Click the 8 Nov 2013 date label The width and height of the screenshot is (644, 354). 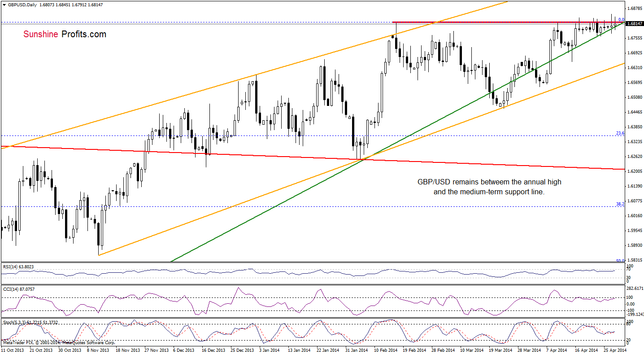point(98,350)
